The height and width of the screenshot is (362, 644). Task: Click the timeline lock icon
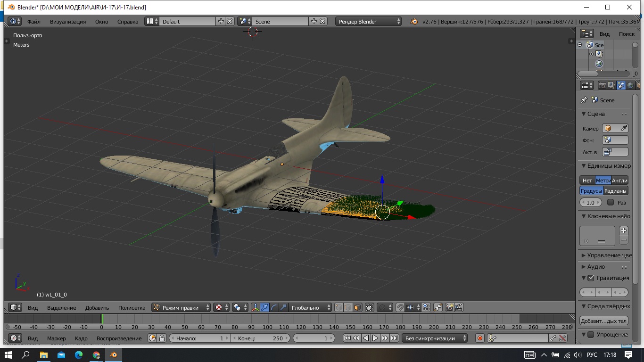click(162, 338)
